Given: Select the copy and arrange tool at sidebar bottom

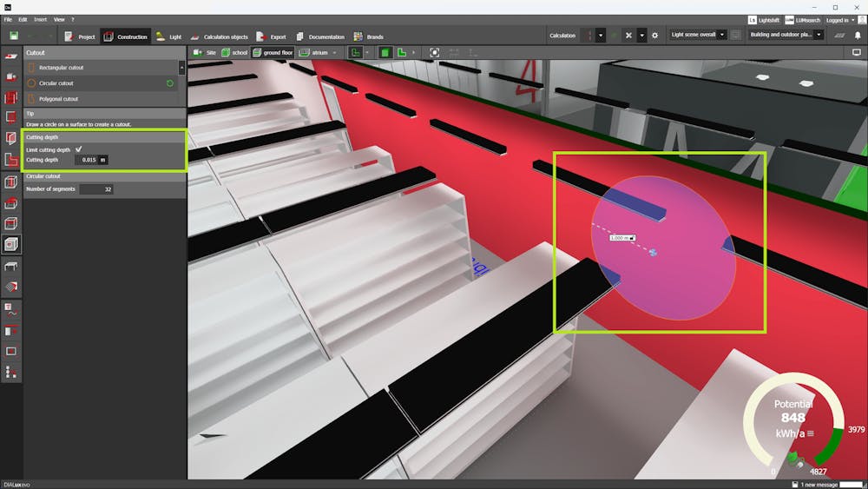Looking at the screenshot, I should [11, 372].
